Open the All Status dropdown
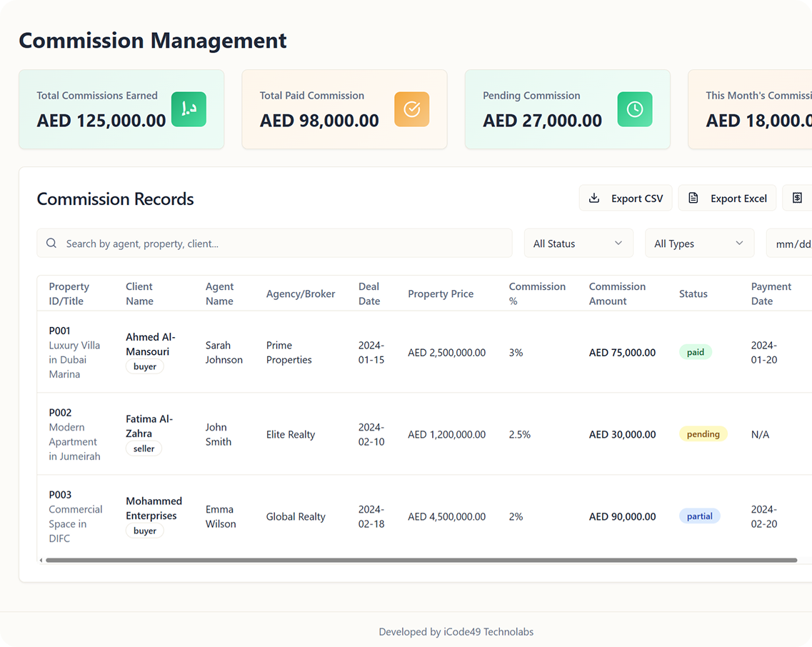 (578, 243)
